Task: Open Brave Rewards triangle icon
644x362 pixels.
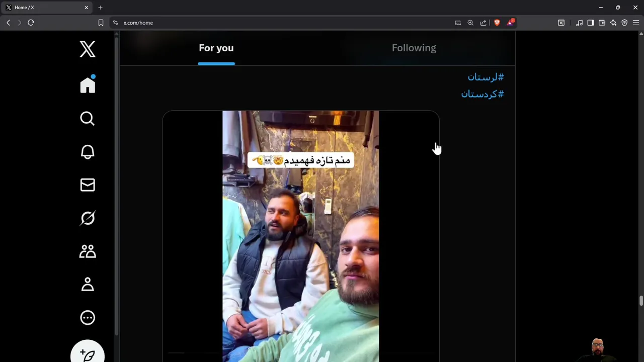Action: [x=510, y=22]
